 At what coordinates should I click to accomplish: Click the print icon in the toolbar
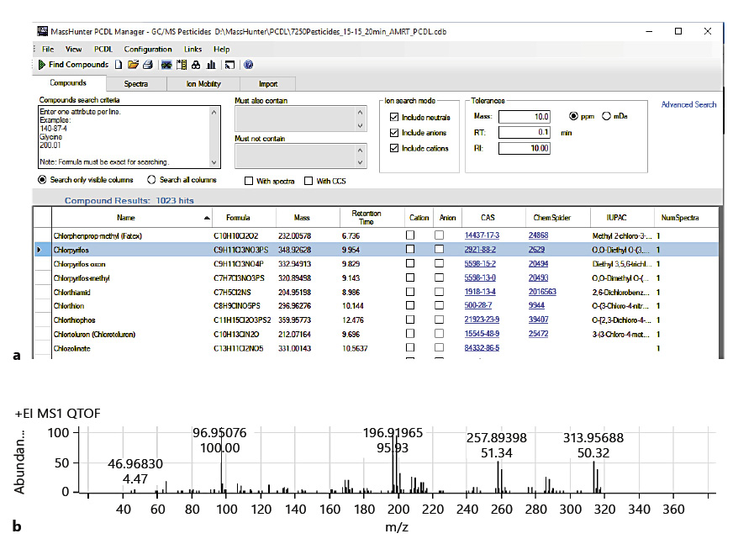tap(148, 65)
